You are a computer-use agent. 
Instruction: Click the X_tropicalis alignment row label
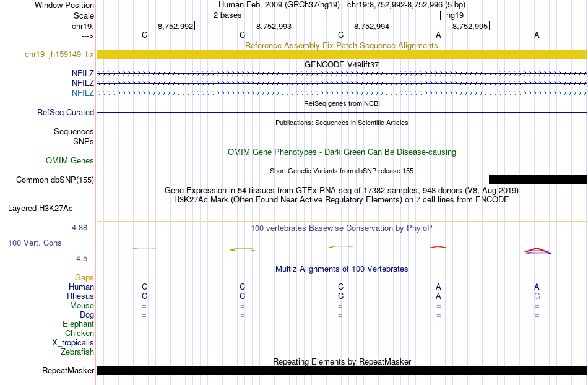73,343
